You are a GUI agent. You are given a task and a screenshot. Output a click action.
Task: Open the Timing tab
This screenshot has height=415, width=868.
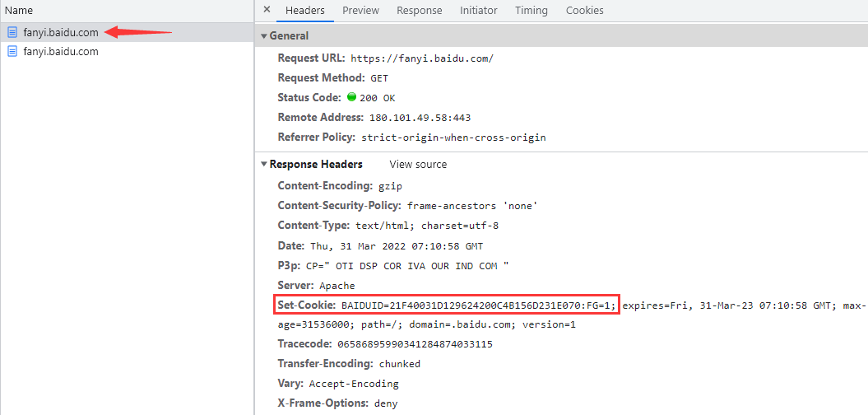pos(531,11)
